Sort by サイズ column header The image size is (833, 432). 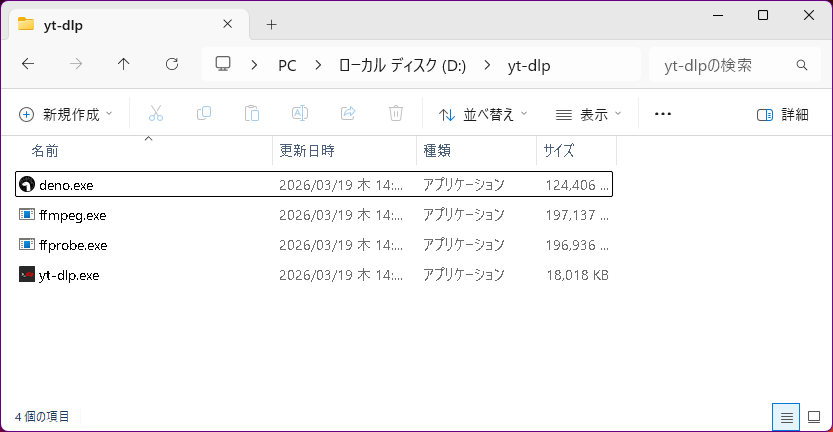click(x=558, y=151)
